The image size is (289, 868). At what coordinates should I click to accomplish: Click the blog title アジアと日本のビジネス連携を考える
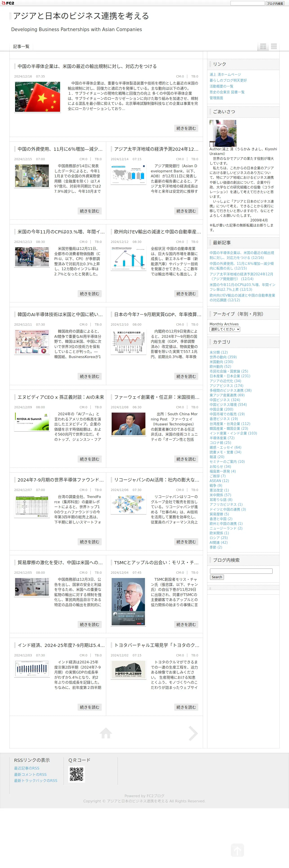pyautogui.click(x=81, y=16)
